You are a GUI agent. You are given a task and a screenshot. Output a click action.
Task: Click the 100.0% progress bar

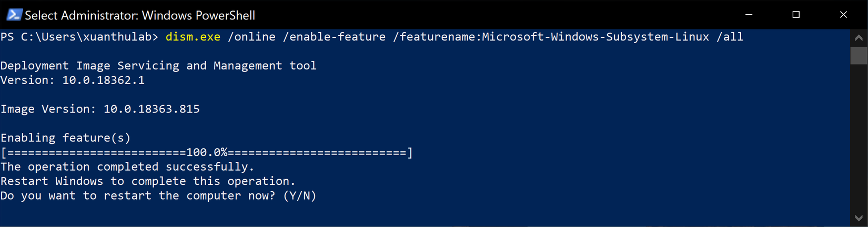click(x=206, y=152)
